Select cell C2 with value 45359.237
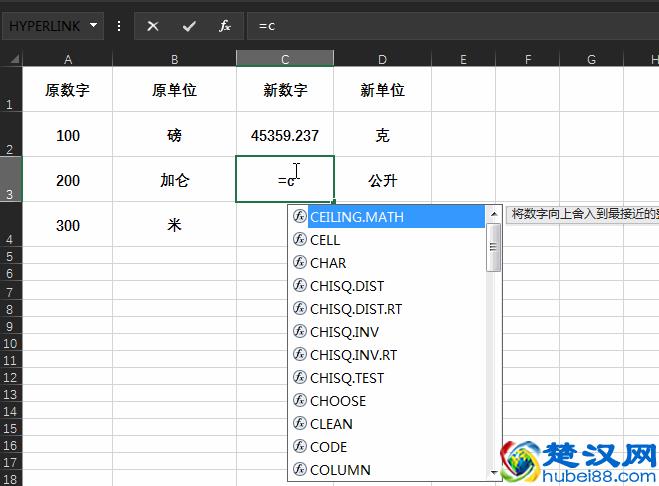The image size is (659, 486). [x=285, y=135]
